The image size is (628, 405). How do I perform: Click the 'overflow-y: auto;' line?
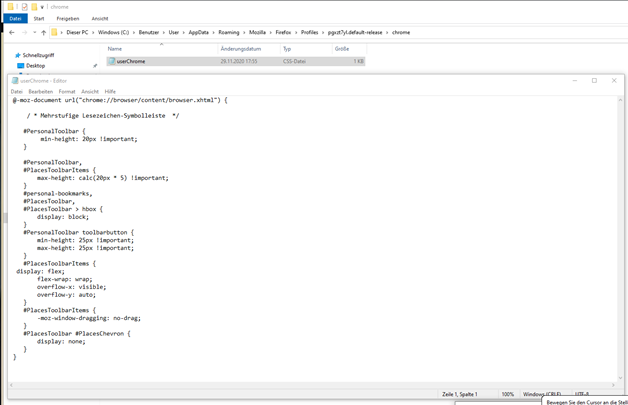(x=66, y=295)
